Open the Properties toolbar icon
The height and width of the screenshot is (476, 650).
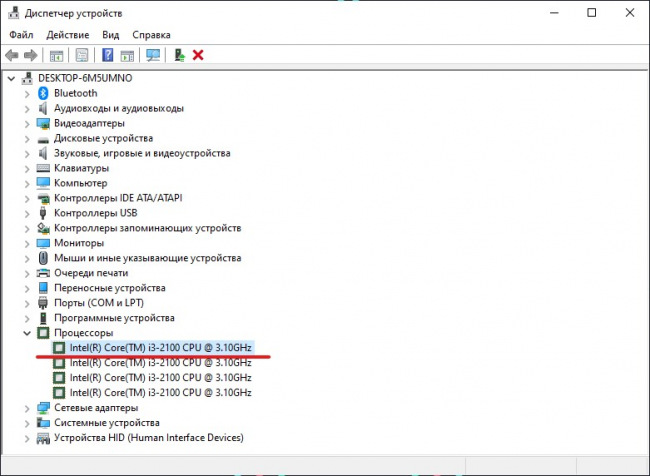(x=82, y=55)
